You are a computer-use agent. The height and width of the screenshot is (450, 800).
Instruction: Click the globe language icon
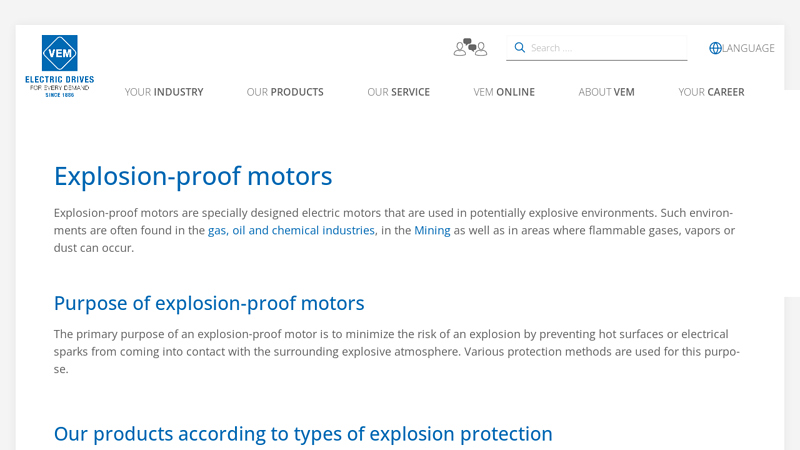[715, 48]
